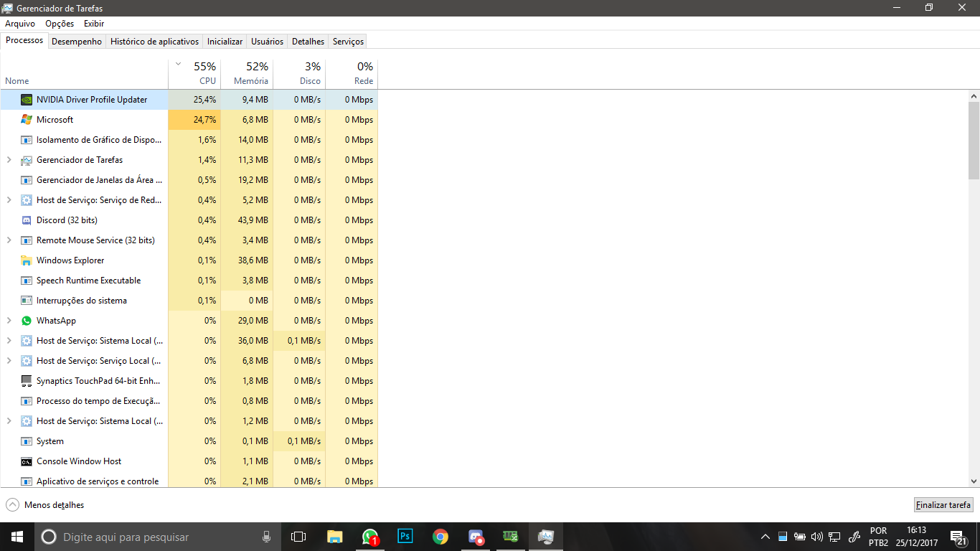Open Discord from the taskbar
Screen dimensions: 980x551
pos(476,537)
